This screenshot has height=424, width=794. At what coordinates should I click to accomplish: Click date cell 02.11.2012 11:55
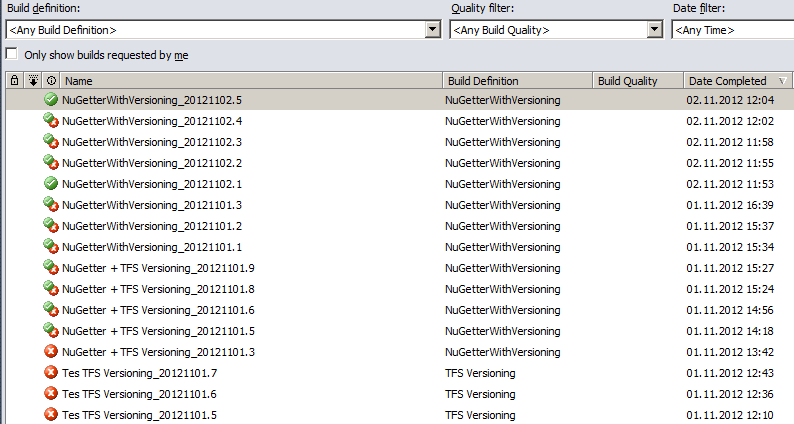730,163
